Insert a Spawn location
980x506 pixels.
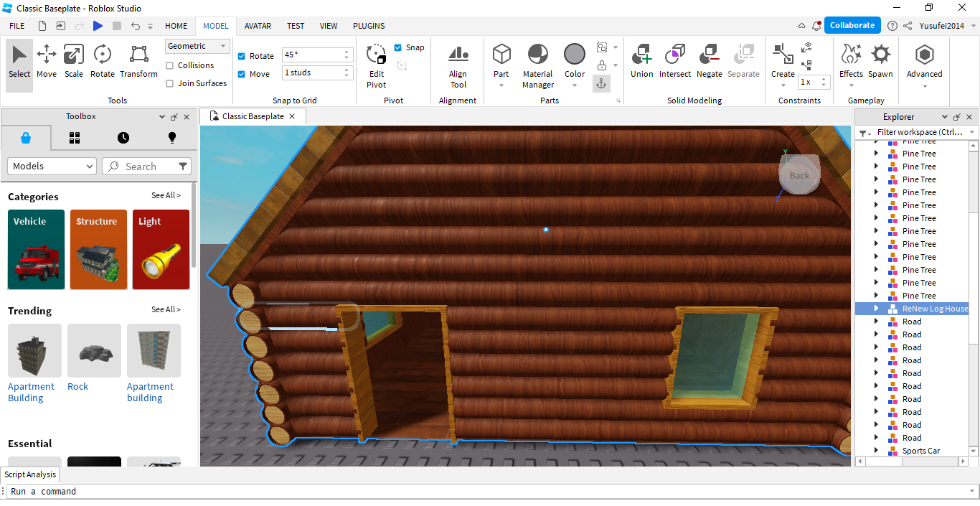click(x=880, y=62)
